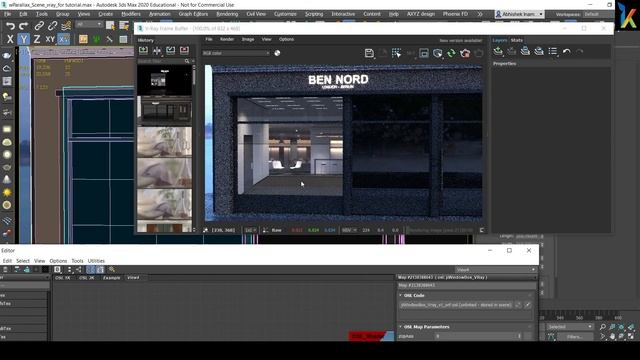This screenshot has height=360, width=640.
Task: Click the orange layer icon next to axis buttons
Action: (x=83, y=39)
